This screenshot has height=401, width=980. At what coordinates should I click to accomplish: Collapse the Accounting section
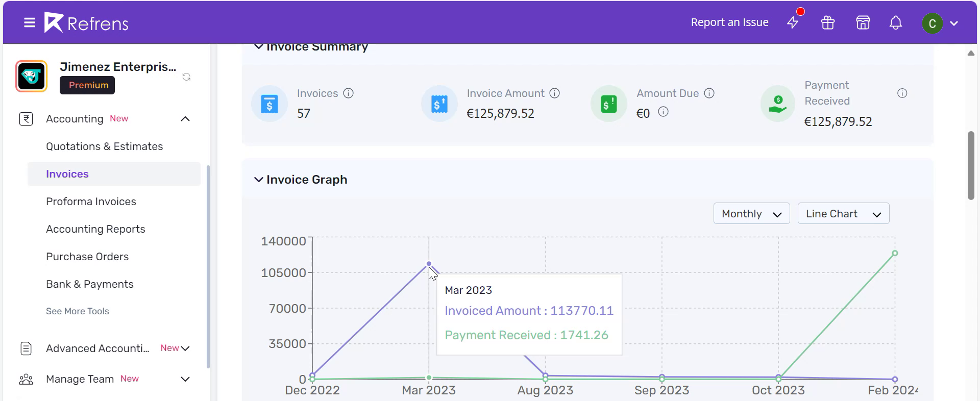(185, 119)
